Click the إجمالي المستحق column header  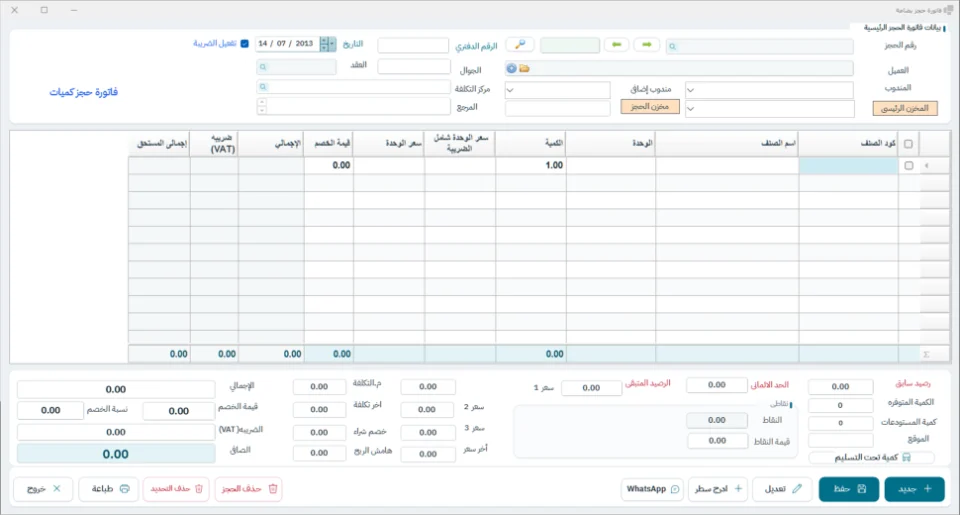click(x=159, y=143)
